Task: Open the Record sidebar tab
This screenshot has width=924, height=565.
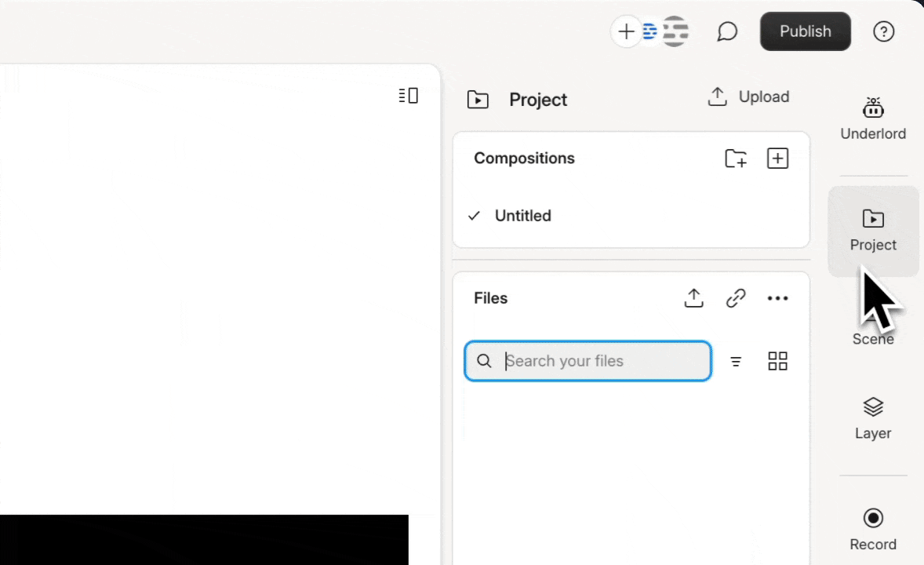Action: [x=873, y=530]
